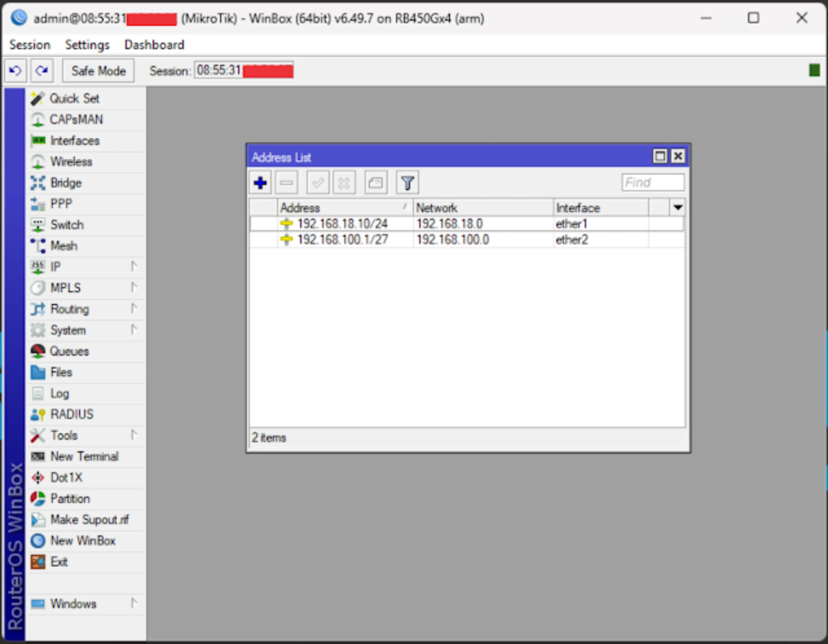Open a New Terminal
The image size is (828, 644).
click(86, 456)
